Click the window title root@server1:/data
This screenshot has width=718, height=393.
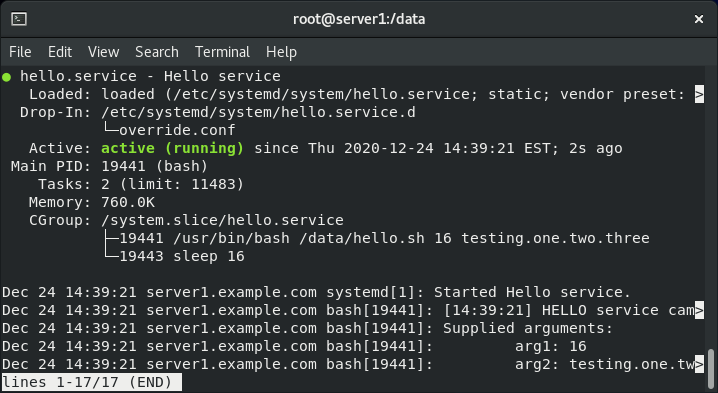(x=359, y=19)
